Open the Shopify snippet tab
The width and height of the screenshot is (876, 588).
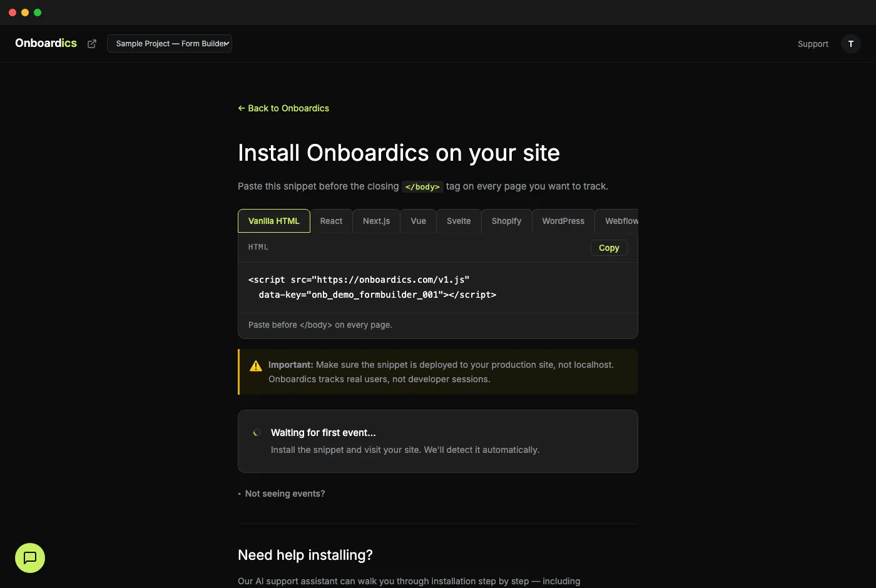(x=506, y=221)
